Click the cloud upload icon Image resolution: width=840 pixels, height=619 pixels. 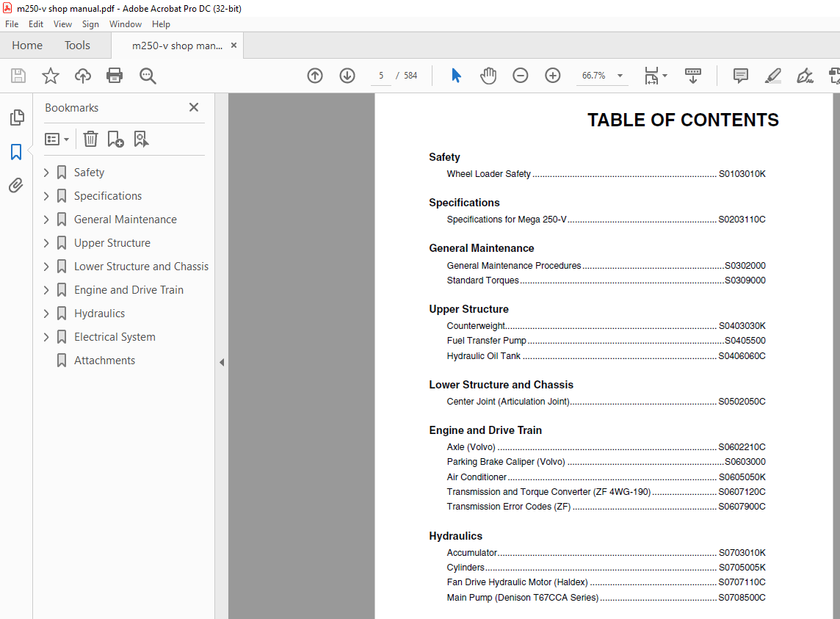click(x=82, y=76)
